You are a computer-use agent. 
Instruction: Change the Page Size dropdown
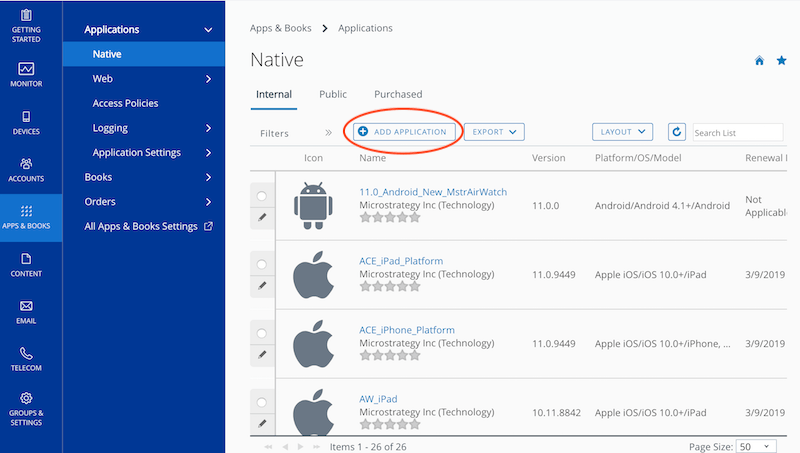(756, 446)
